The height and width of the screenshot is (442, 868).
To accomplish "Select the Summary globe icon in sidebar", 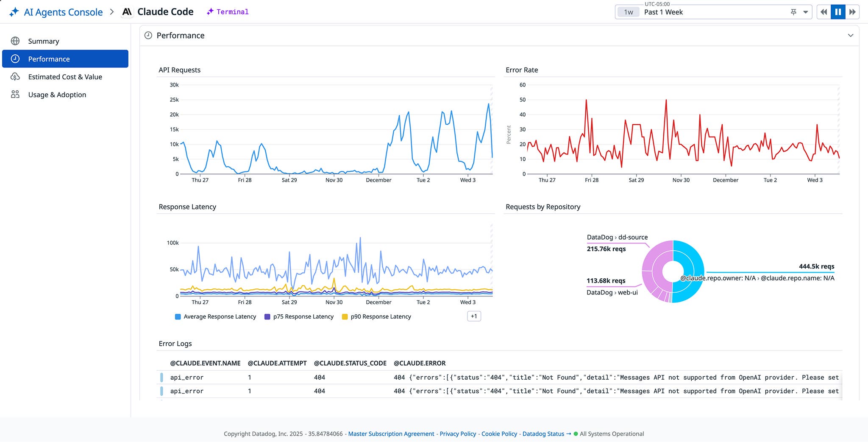I will [x=16, y=41].
